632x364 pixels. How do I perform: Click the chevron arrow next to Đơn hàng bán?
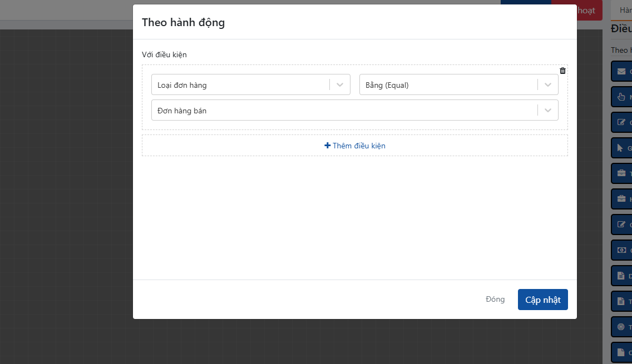(x=548, y=111)
